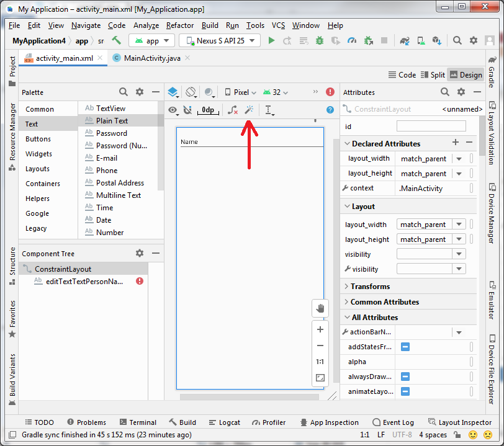The image size is (504, 446).
Task: Select the Buttons palette category
Action: pos(38,139)
